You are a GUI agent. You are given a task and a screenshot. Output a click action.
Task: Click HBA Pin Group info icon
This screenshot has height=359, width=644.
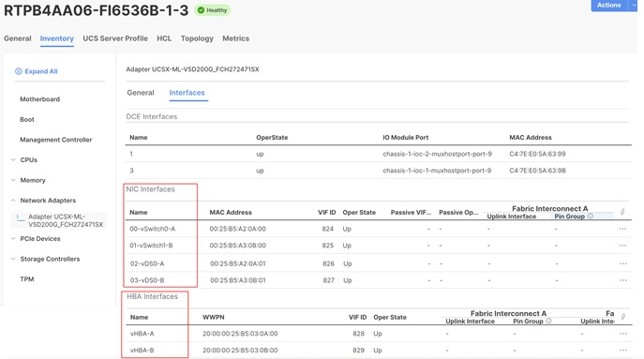pos(548,321)
